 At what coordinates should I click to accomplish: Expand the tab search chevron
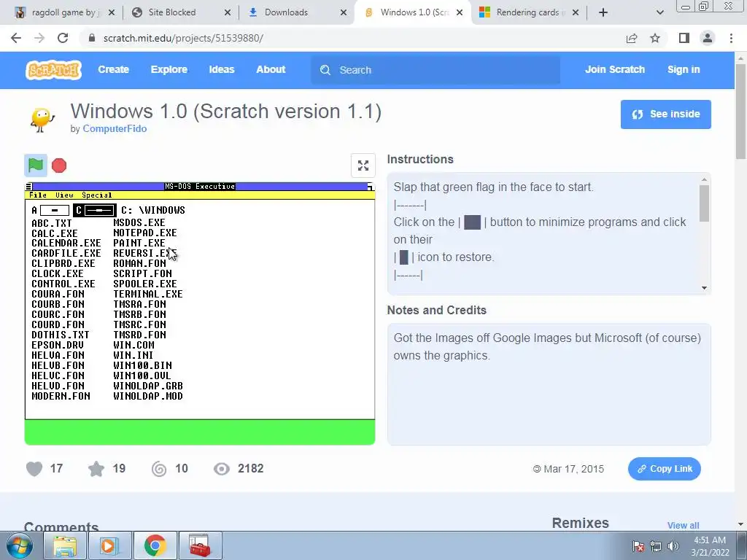[659, 12]
